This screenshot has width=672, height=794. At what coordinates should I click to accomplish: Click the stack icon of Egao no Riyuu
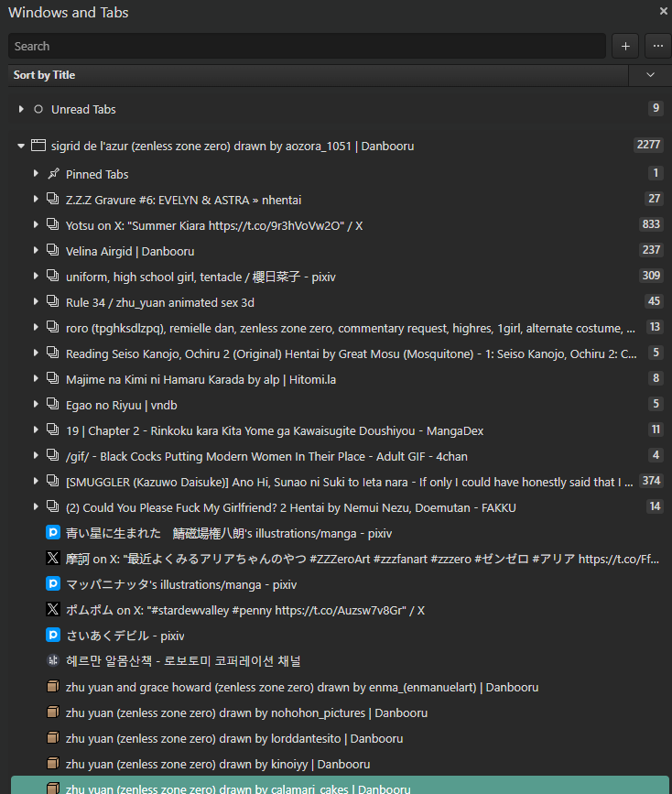click(x=53, y=404)
